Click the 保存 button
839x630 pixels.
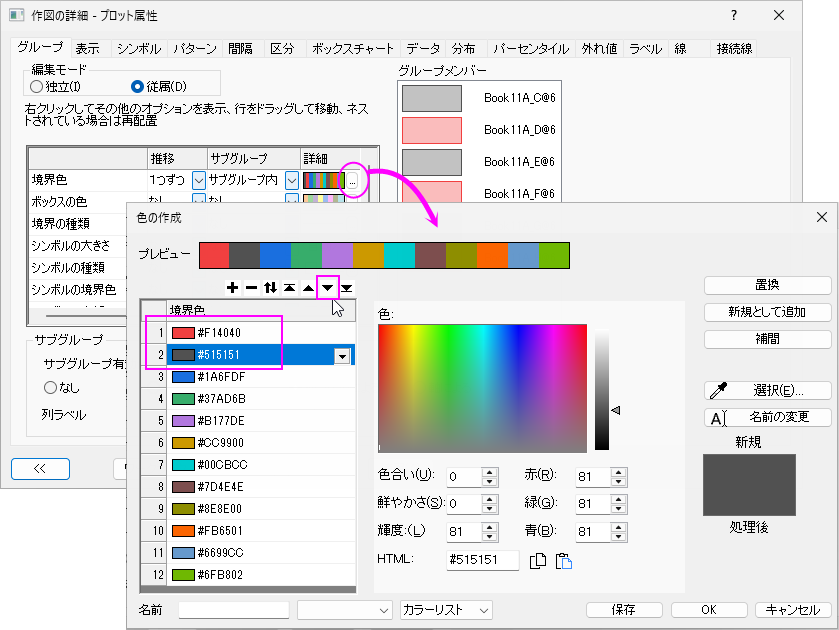(x=624, y=610)
